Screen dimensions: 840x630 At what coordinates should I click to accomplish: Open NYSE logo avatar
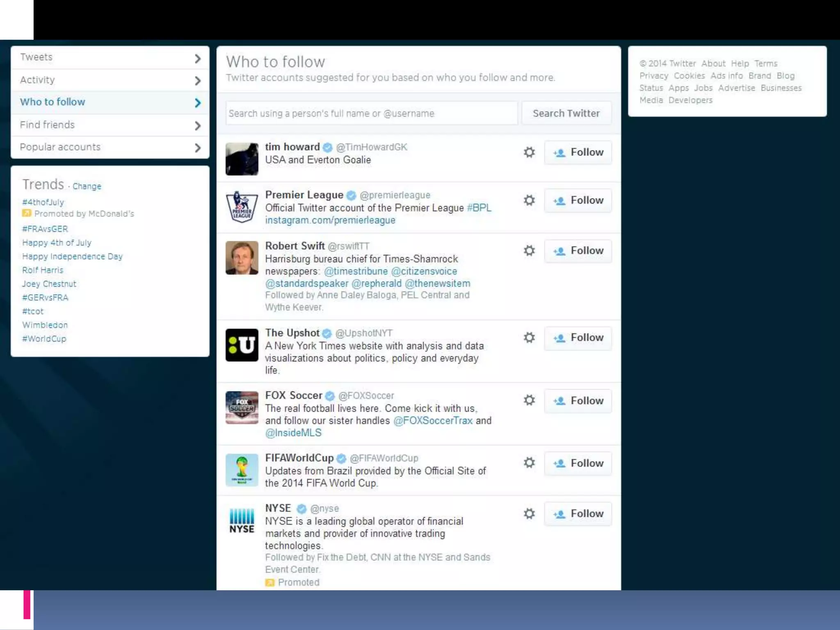[x=242, y=520]
